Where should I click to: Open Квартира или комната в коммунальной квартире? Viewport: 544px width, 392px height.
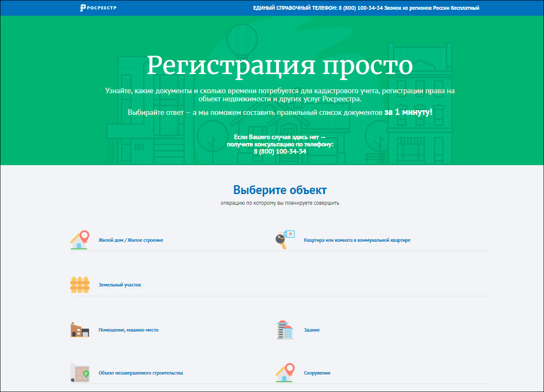357,240
